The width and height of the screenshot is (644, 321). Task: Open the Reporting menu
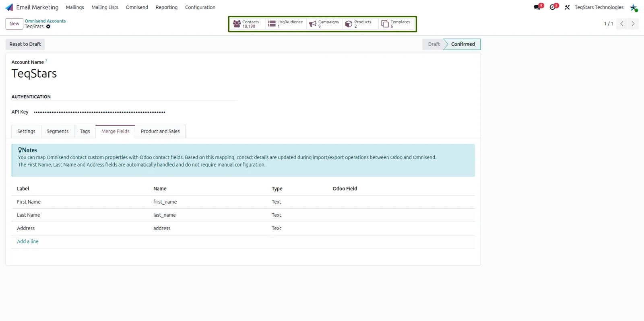[167, 7]
